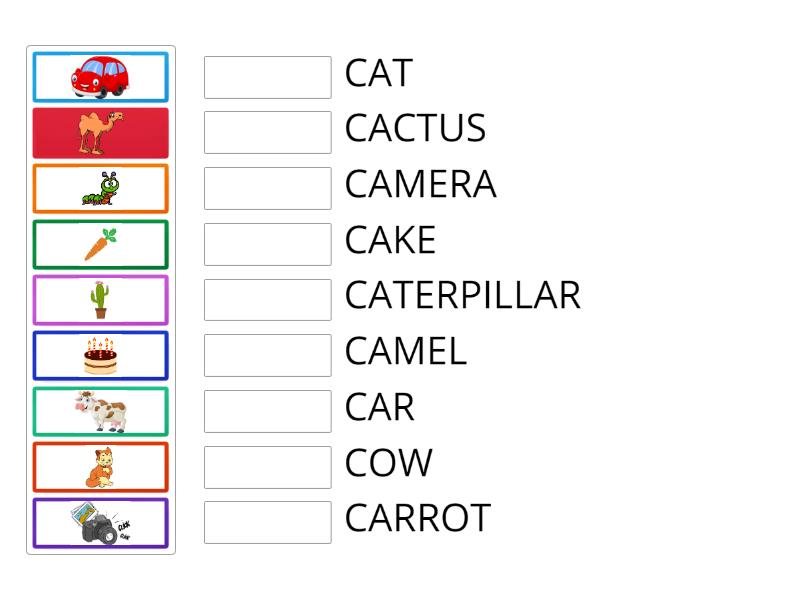Select the COW label
Viewport: 800px width, 600px height.
pos(388,462)
